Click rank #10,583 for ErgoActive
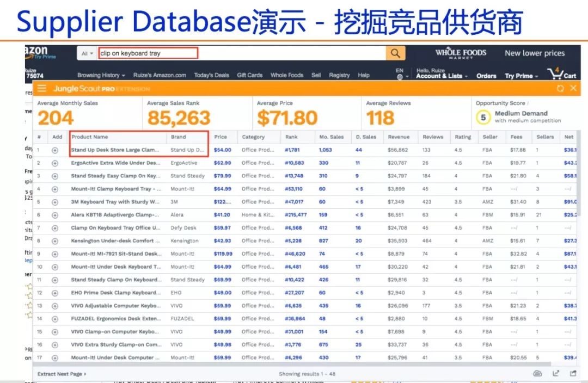This screenshot has width=588, height=383. 295,163
